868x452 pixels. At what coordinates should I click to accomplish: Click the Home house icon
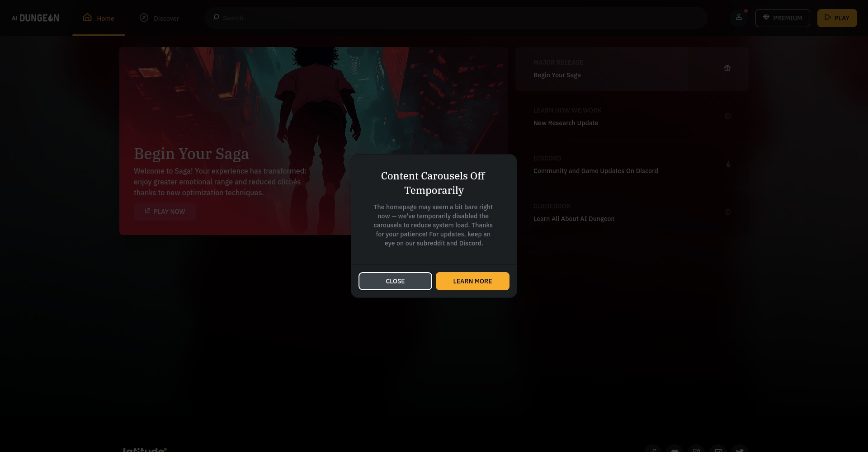coord(87,18)
